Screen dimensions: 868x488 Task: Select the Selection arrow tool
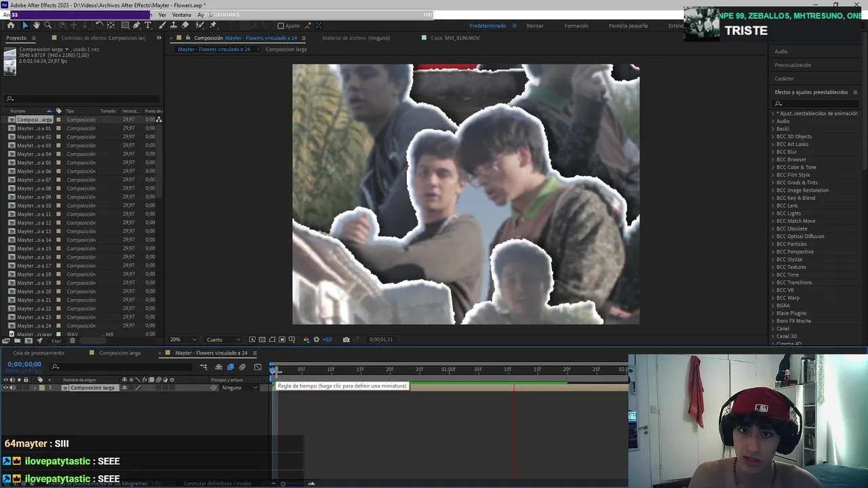coord(25,25)
